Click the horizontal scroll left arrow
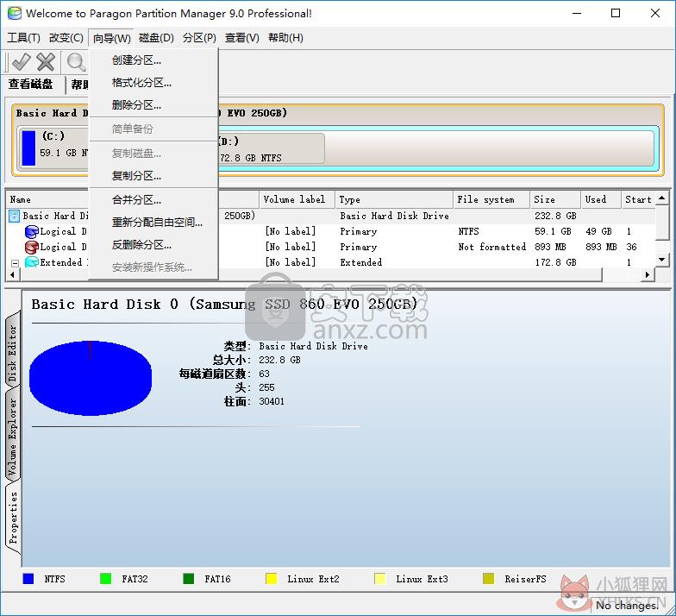The image size is (676, 616). [12, 274]
